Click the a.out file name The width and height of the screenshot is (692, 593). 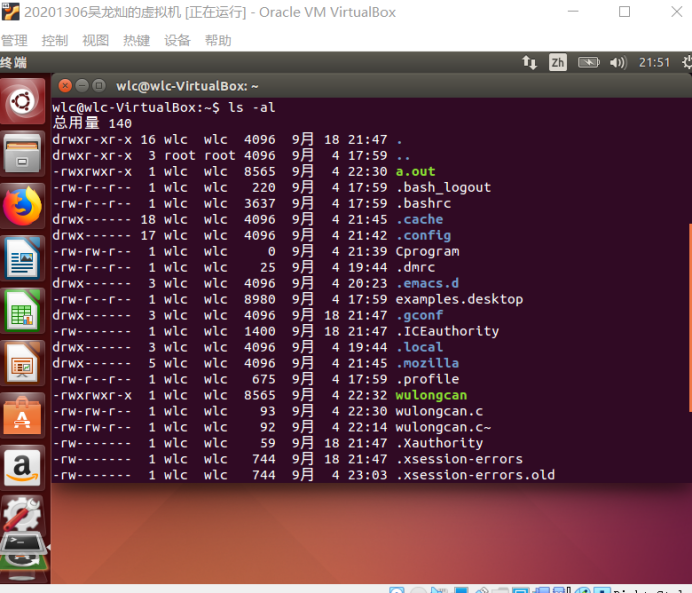(415, 172)
